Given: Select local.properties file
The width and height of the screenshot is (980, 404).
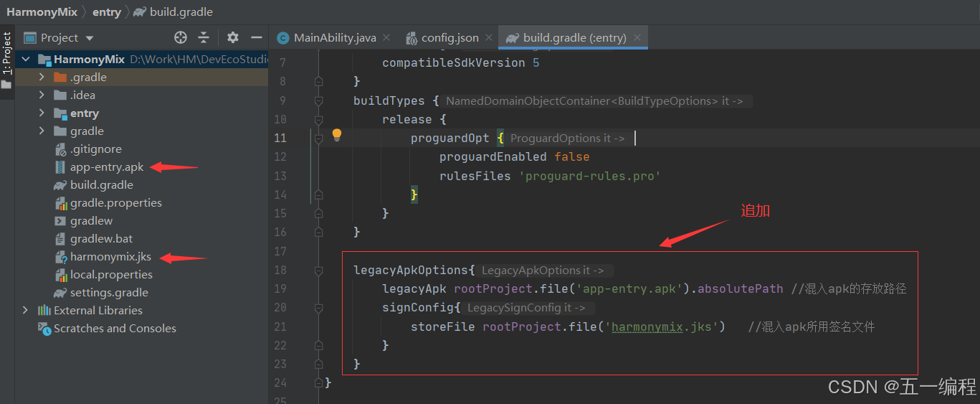Looking at the screenshot, I should coord(111,274).
